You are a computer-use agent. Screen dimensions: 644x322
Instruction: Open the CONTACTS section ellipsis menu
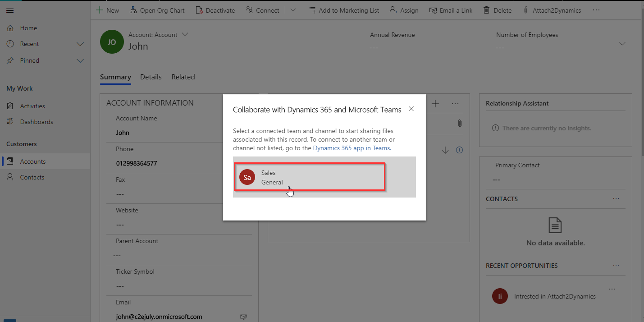pyautogui.click(x=616, y=198)
